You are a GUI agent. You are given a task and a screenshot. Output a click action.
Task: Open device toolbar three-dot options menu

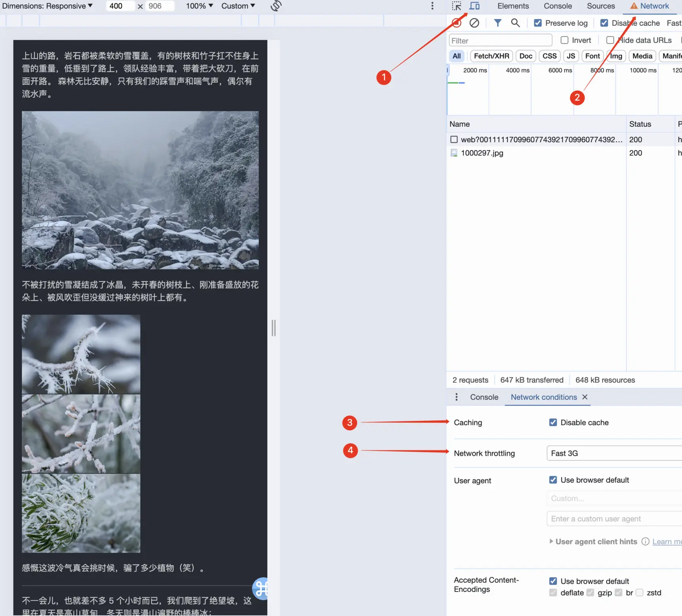(x=432, y=6)
